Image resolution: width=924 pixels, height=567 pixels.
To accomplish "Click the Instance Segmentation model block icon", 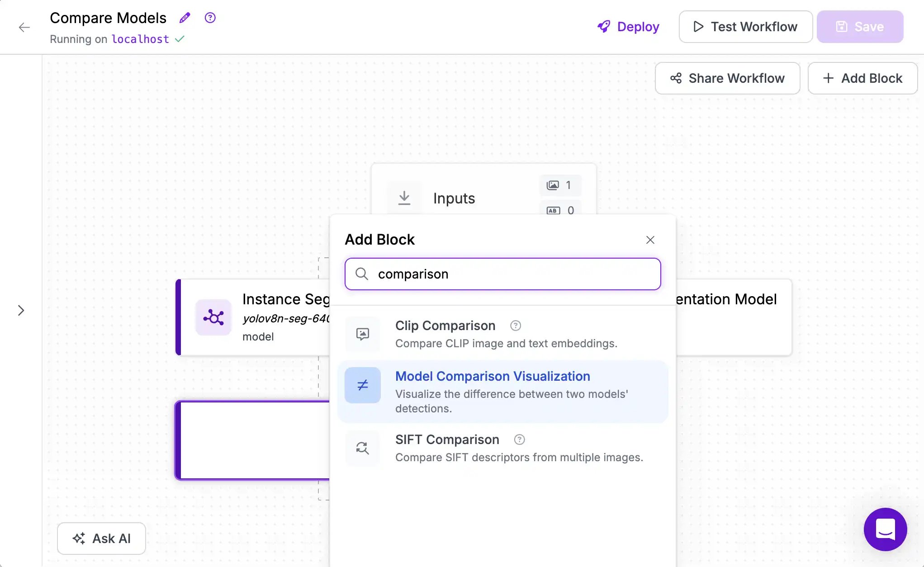I will [x=213, y=317].
